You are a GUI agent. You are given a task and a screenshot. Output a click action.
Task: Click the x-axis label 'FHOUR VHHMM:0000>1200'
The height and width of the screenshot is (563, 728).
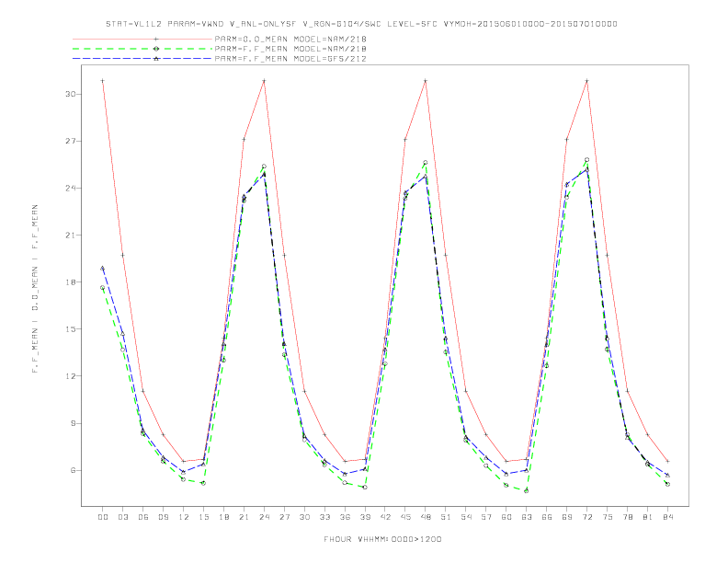382,539
